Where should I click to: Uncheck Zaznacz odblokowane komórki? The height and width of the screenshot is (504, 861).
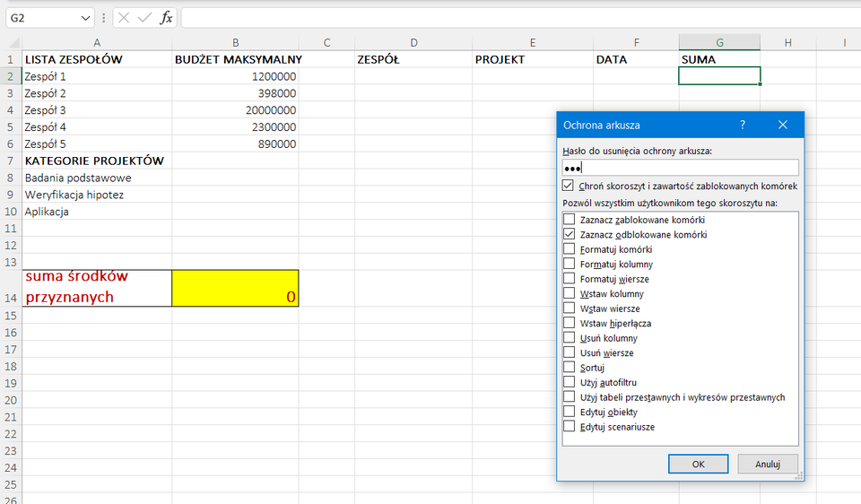[x=569, y=234]
